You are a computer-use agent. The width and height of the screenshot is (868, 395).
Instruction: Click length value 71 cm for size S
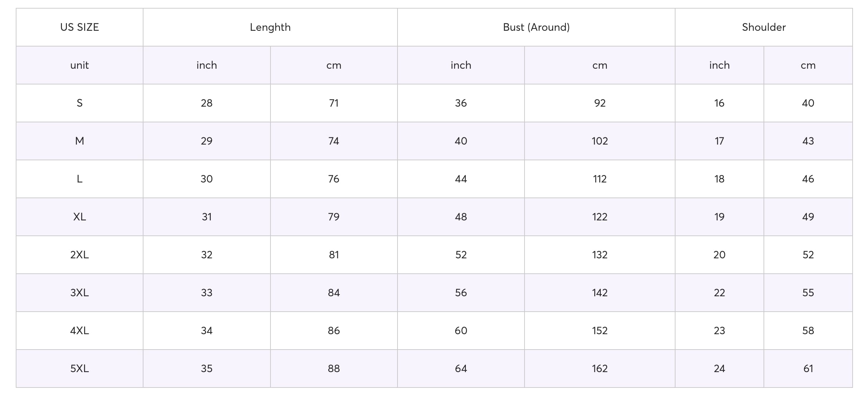coord(333,103)
